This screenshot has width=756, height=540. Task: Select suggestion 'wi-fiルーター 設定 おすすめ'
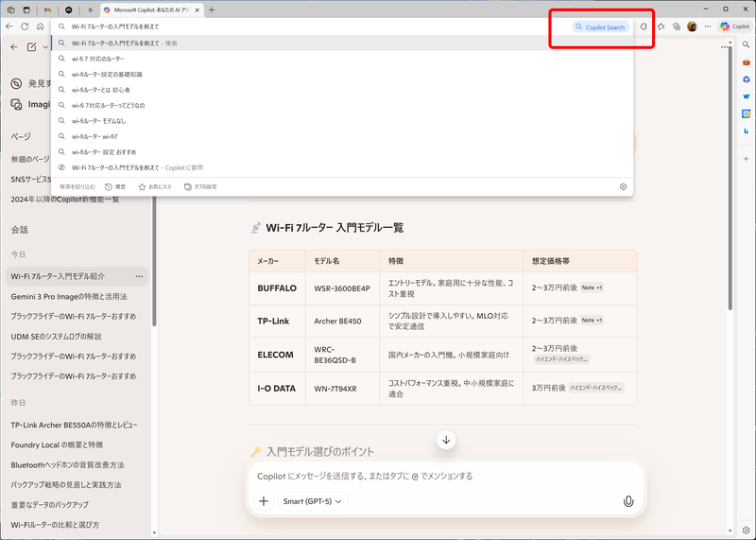[342, 152]
